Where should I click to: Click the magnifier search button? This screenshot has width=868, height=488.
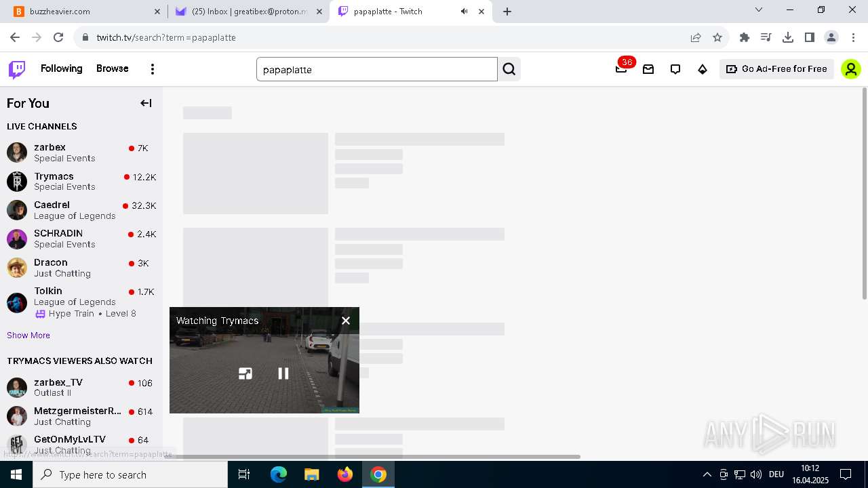509,69
